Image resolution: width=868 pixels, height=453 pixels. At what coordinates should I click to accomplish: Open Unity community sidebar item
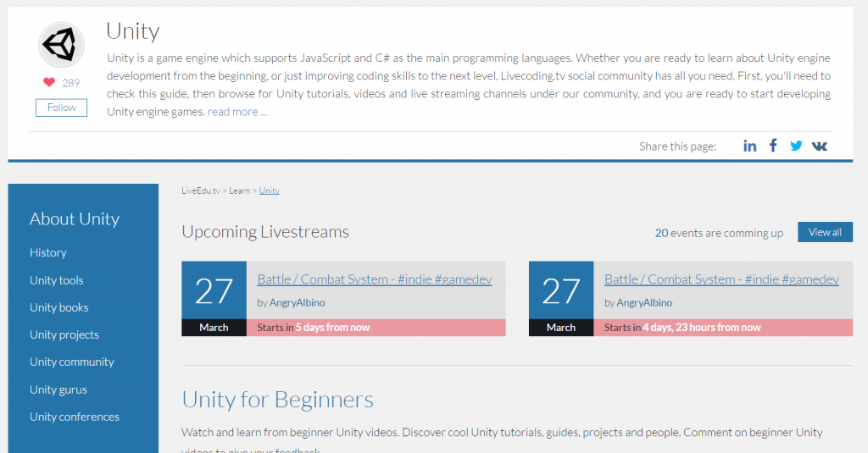72,362
